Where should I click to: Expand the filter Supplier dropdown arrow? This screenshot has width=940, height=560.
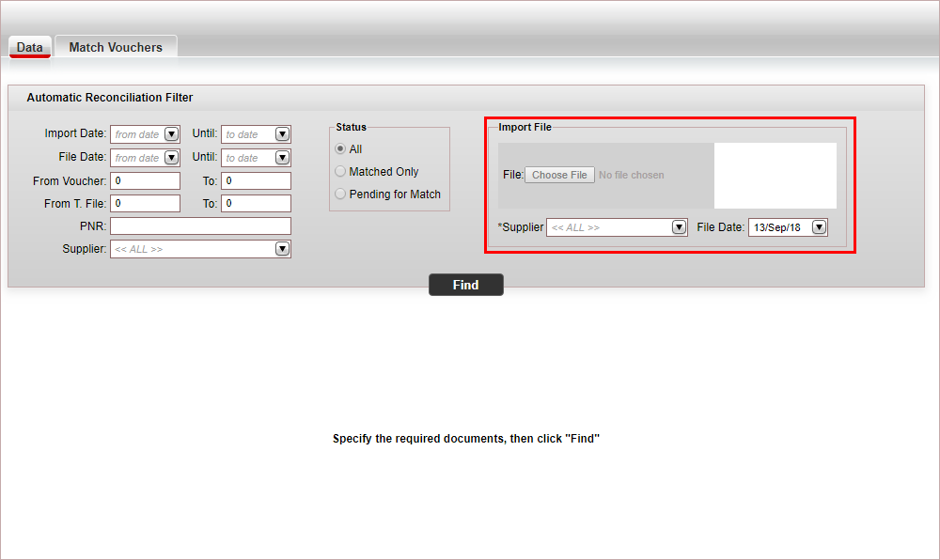[282, 249]
